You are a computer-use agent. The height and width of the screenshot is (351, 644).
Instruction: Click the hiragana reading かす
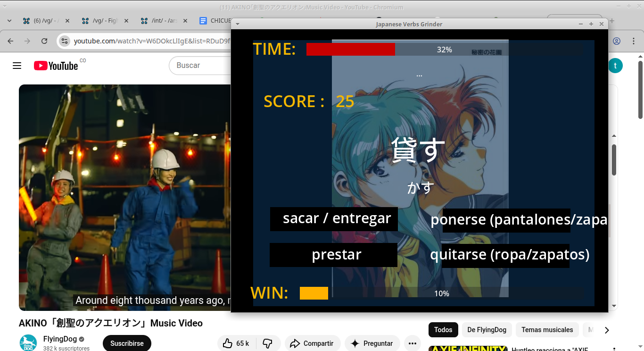(x=421, y=187)
